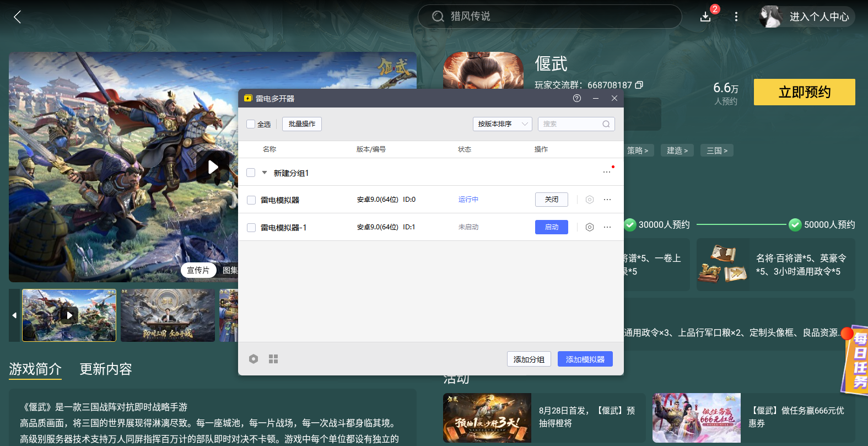Close the 雷电多开器 window

(614, 98)
